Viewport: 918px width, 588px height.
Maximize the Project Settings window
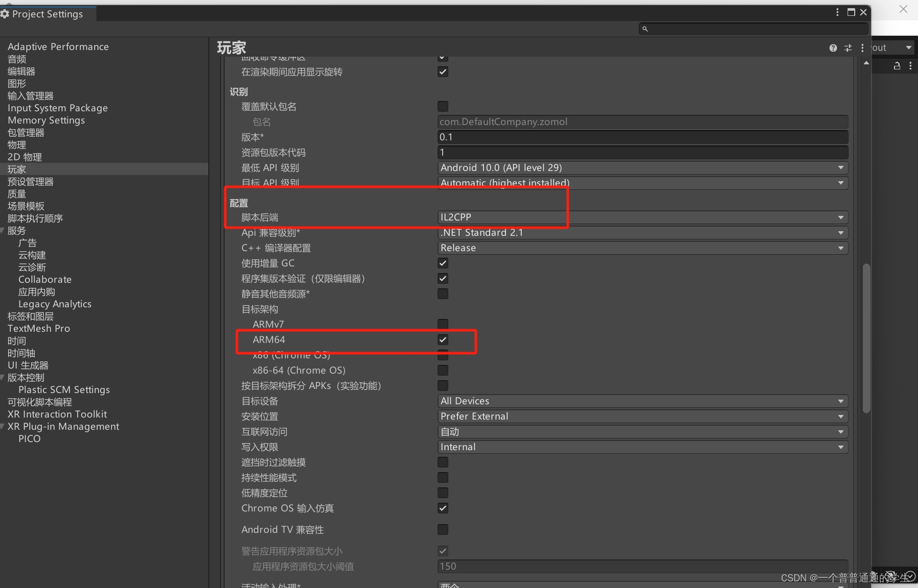[x=851, y=12]
